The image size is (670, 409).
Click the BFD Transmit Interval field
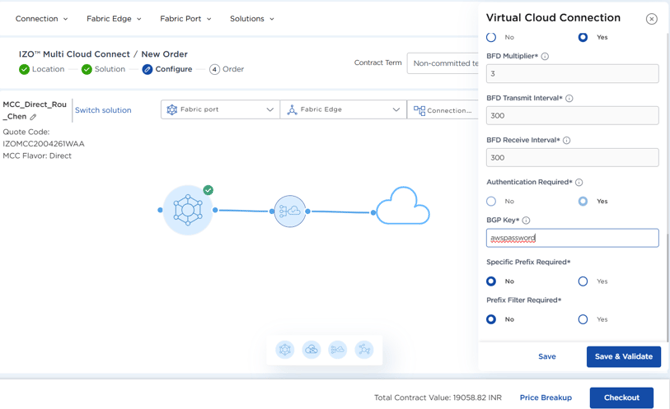coord(572,115)
